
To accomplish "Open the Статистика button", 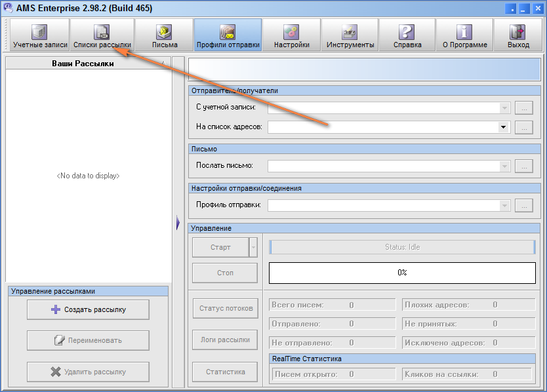I will [225, 372].
